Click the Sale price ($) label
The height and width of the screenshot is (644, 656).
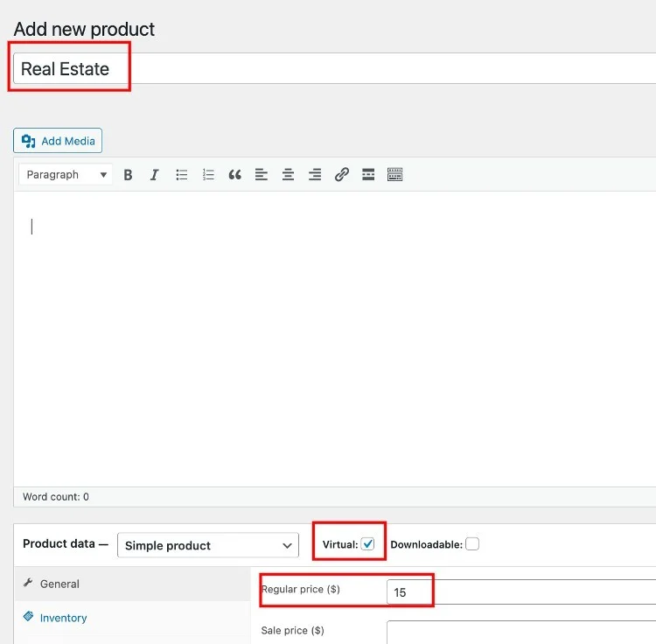[292, 630]
